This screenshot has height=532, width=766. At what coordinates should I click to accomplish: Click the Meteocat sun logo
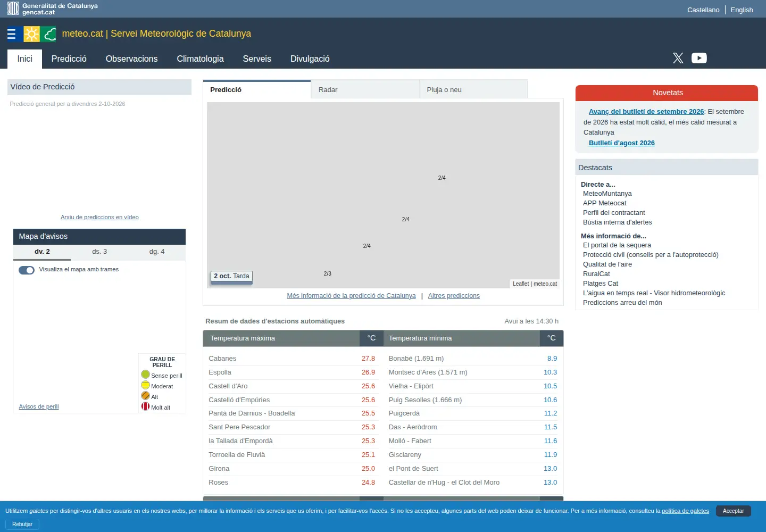31,34
